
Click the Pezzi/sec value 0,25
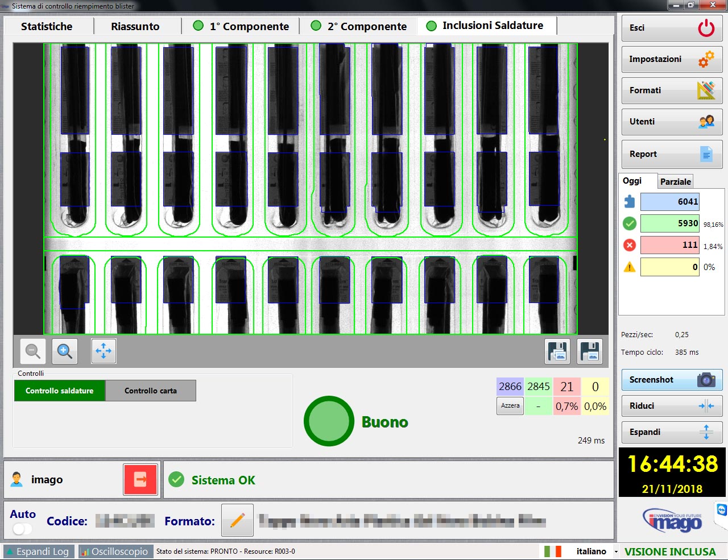pyautogui.click(x=681, y=335)
